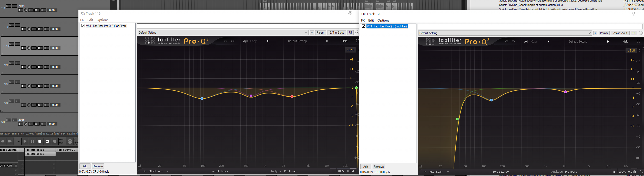Image resolution: width=644 pixels, height=176 pixels.
Task: Click the redo arrow in Track 120's Pro-Q 3
Action: tap(514, 42)
